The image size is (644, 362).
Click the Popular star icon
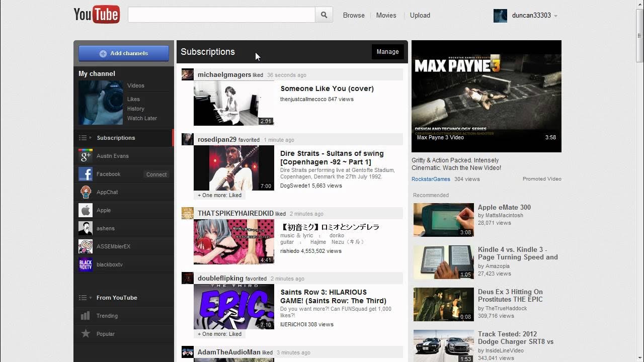click(86, 334)
